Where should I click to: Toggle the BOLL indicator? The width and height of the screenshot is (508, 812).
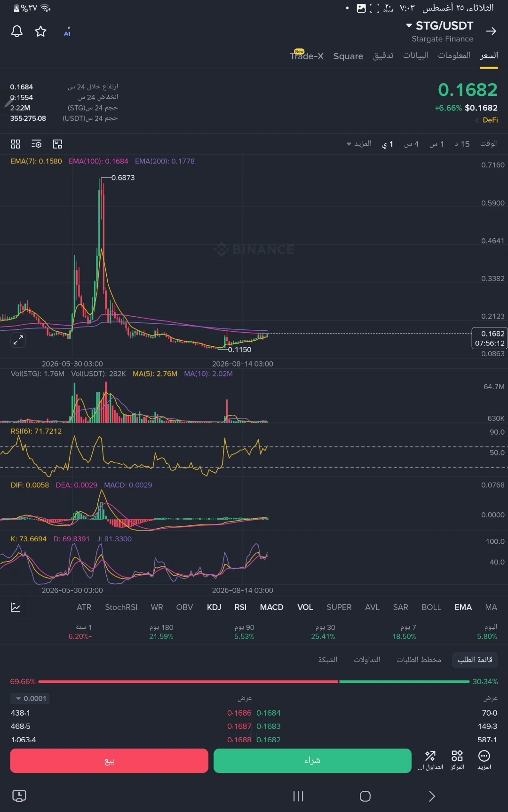[x=431, y=607]
